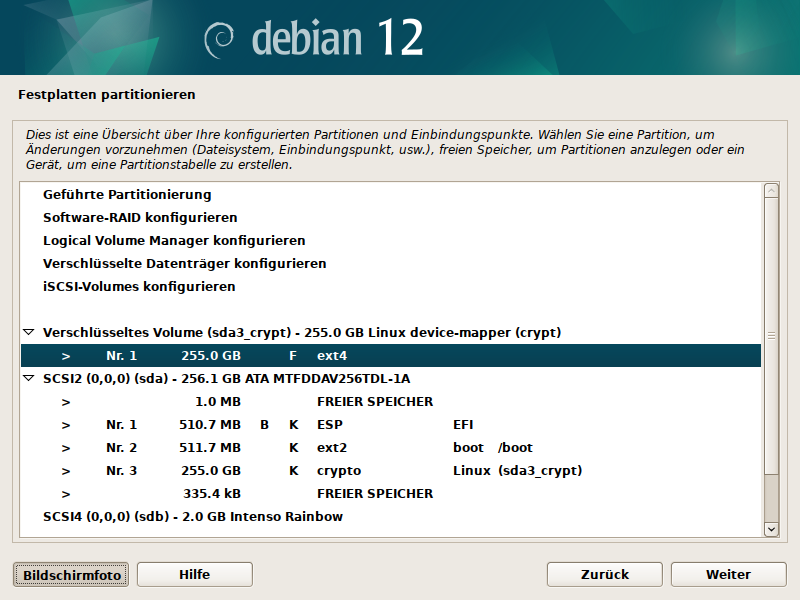Click the Bildschirmfoto button
Screen dimensions: 800x600
(72, 575)
